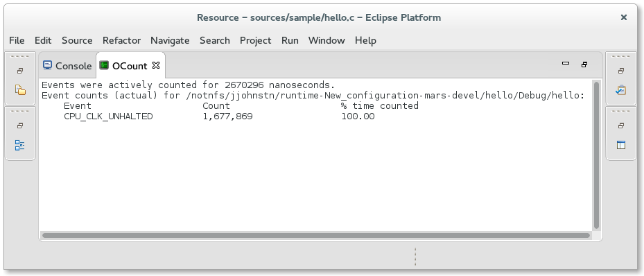This screenshot has width=644, height=276.
Task: Open the Edit menu
Action: [x=43, y=40]
